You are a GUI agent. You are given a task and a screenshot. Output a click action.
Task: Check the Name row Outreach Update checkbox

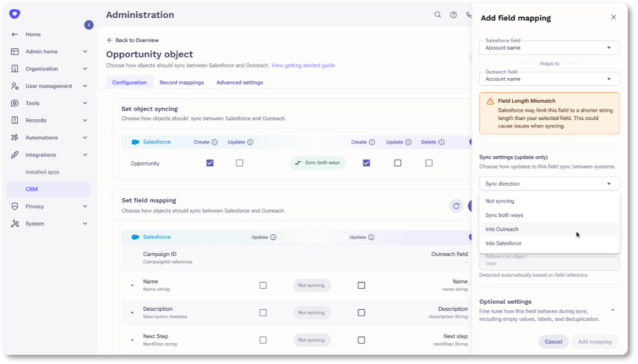pos(361,286)
